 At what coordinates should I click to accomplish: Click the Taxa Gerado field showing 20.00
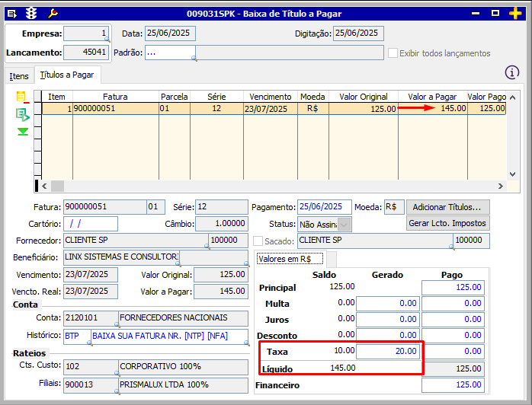pyautogui.click(x=388, y=351)
